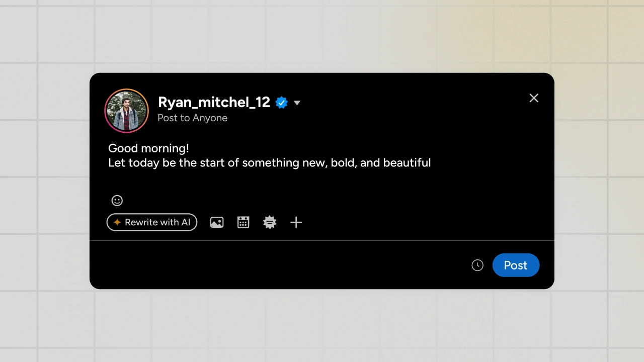Click the word 'beautiful' in the post text
The image size is (644, 362).
407,163
